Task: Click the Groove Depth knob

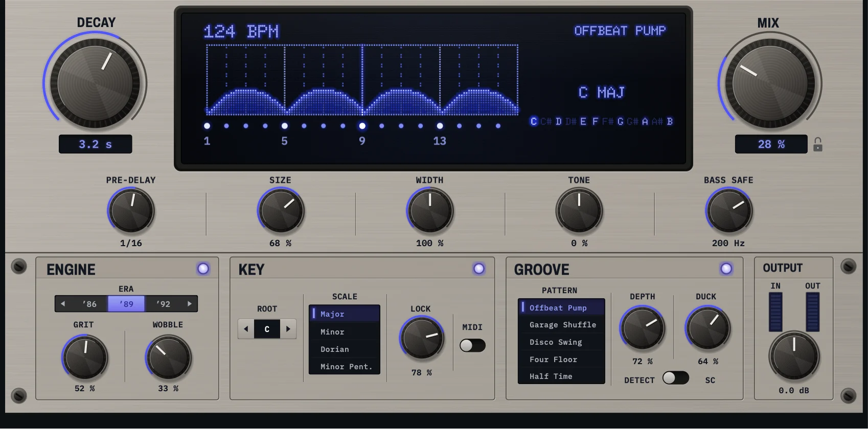Action: (643, 328)
